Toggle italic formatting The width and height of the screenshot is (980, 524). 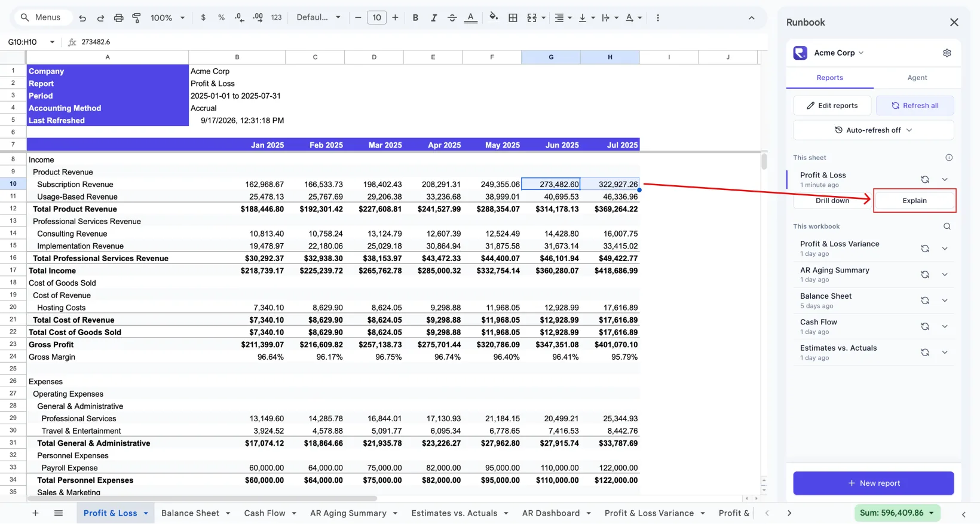[x=434, y=18]
